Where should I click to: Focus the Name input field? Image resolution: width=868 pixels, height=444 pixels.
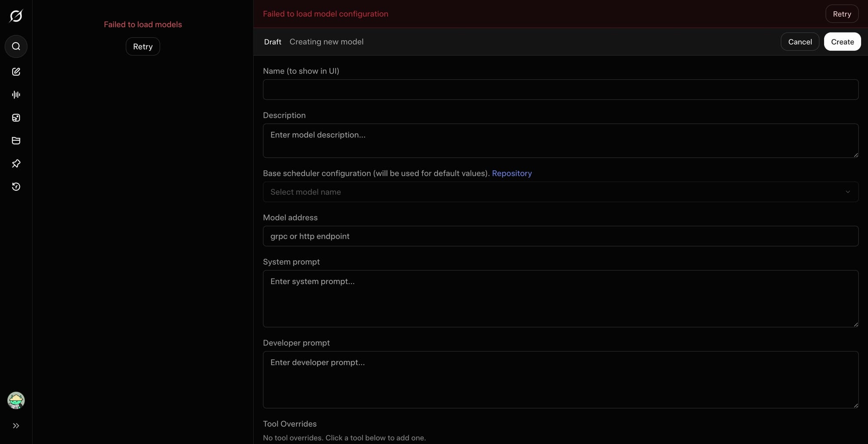[560, 89]
